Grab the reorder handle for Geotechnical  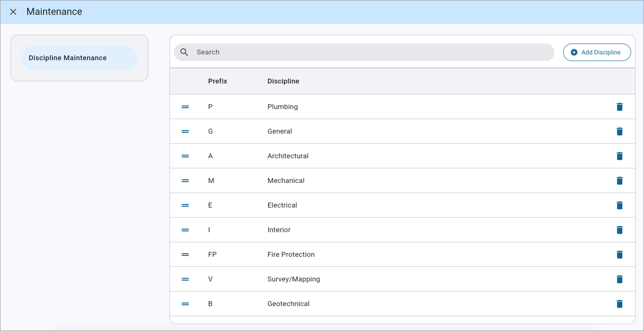[x=185, y=304]
